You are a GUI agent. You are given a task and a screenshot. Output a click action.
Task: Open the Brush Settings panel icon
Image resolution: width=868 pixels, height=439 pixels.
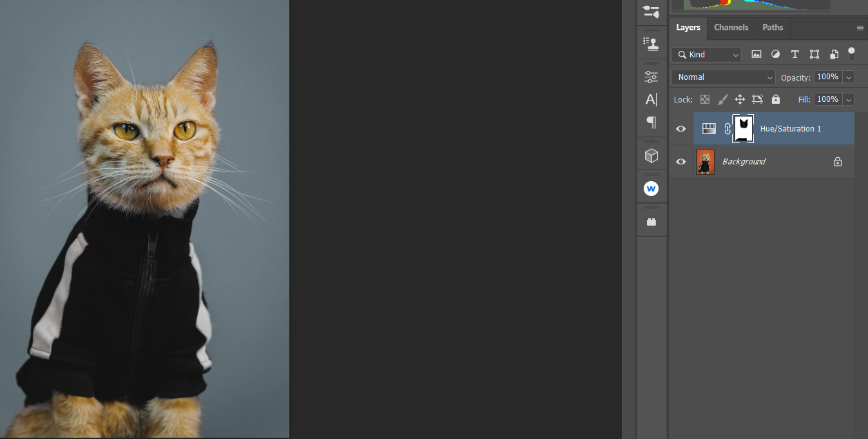coord(651,12)
